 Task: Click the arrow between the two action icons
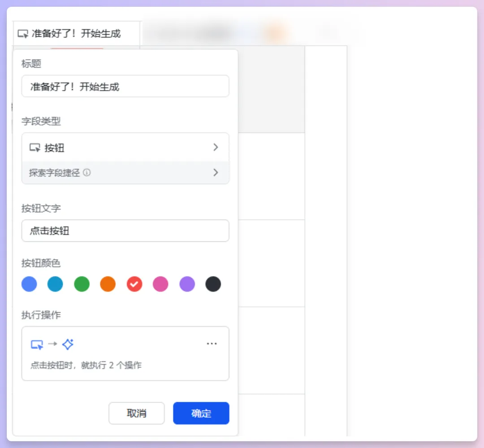[53, 345]
